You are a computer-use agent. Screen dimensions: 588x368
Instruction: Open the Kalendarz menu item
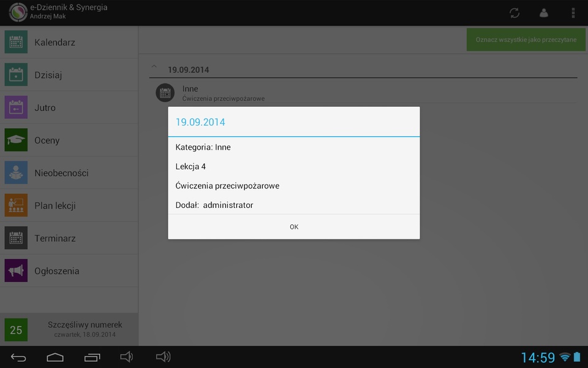69,42
